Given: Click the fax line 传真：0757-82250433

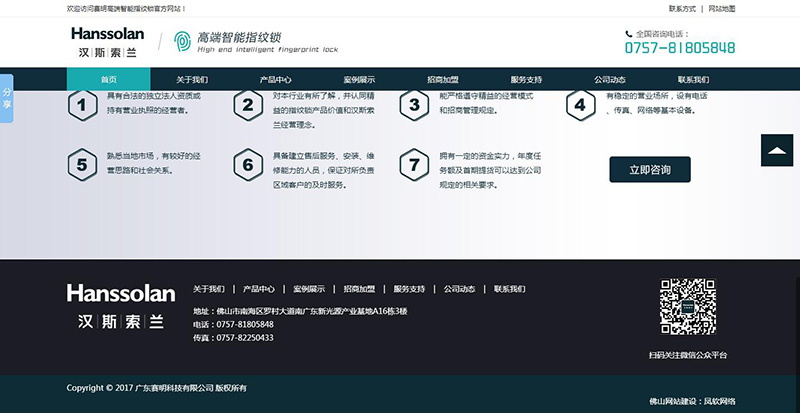Looking at the screenshot, I should pyautogui.click(x=233, y=338).
